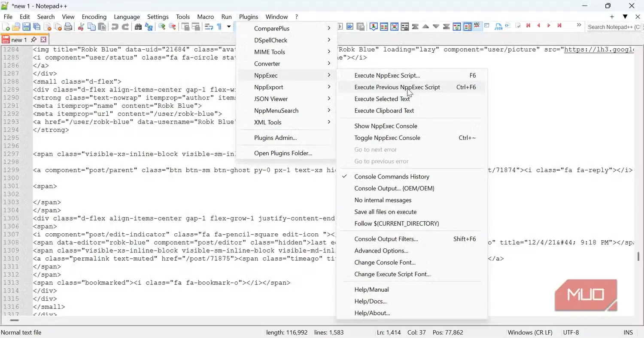Click the ComparePlus Navigation Bar toolbar icon

point(467,27)
